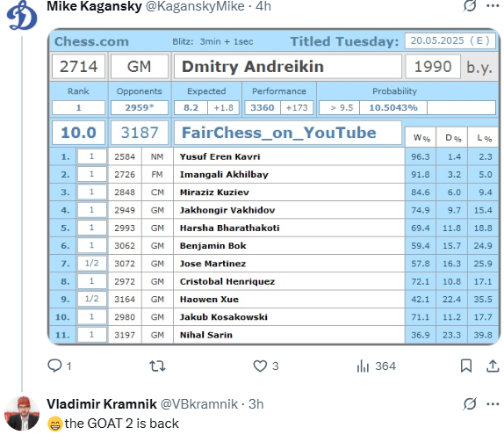Open the @KaganskyMike handle link
Image resolution: width=504 pixels, height=435 pixels.
point(195,6)
